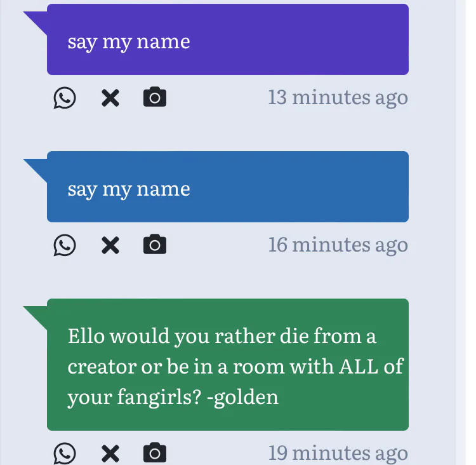Click the camera icon under the blue message
This screenshot has height=465, width=476.
click(x=155, y=245)
